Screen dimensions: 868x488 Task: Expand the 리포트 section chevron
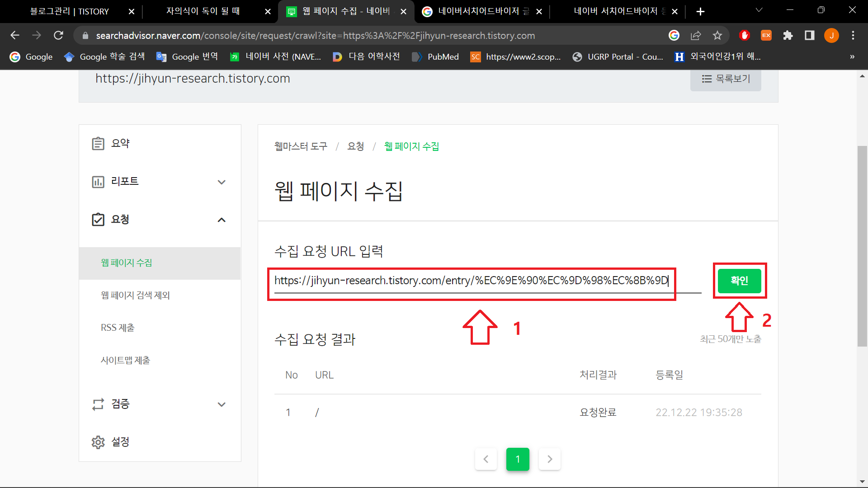coord(222,182)
